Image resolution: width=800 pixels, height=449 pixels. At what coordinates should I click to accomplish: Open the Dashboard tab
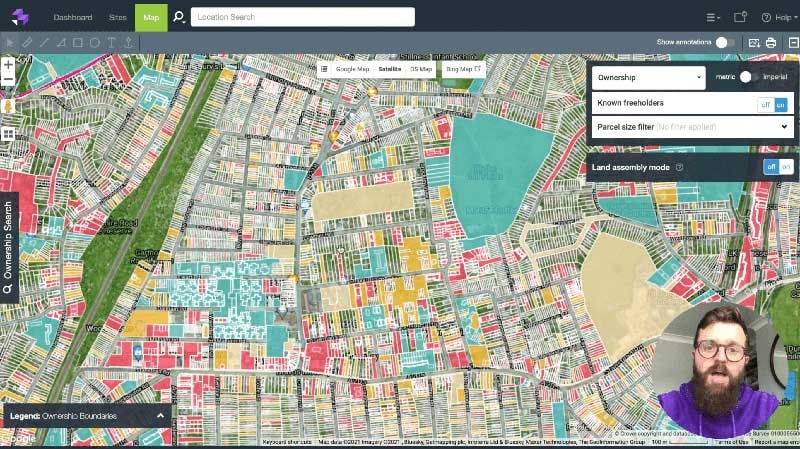(x=73, y=17)
